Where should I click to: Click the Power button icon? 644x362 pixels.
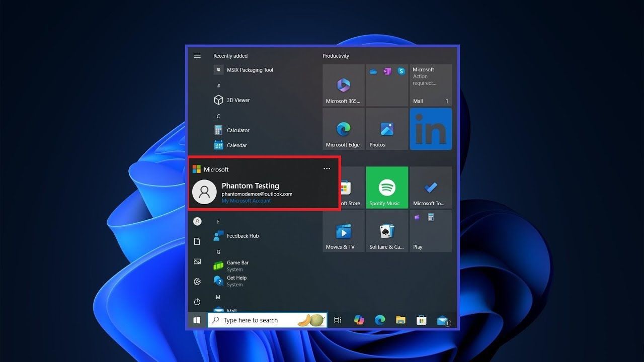(197, 302)
